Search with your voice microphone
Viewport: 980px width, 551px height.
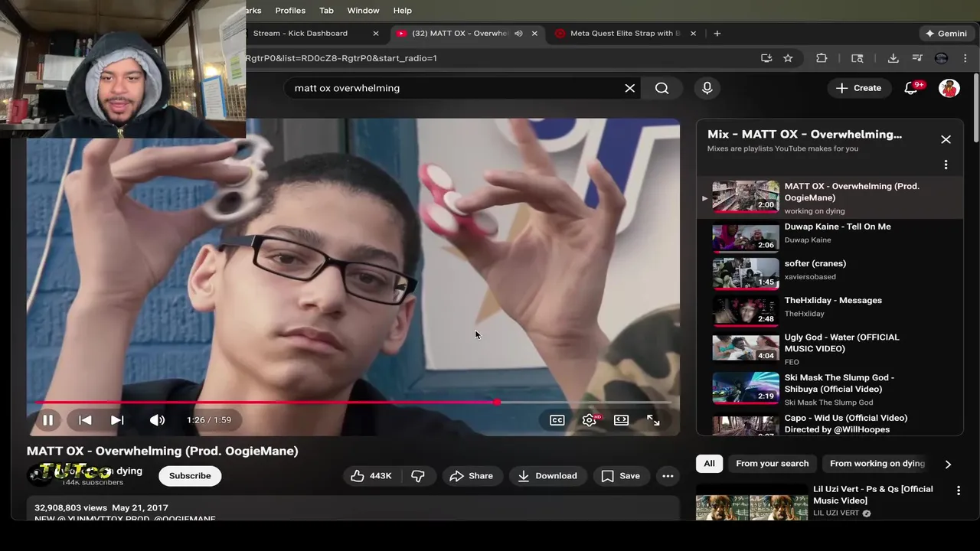click(707, 88)
